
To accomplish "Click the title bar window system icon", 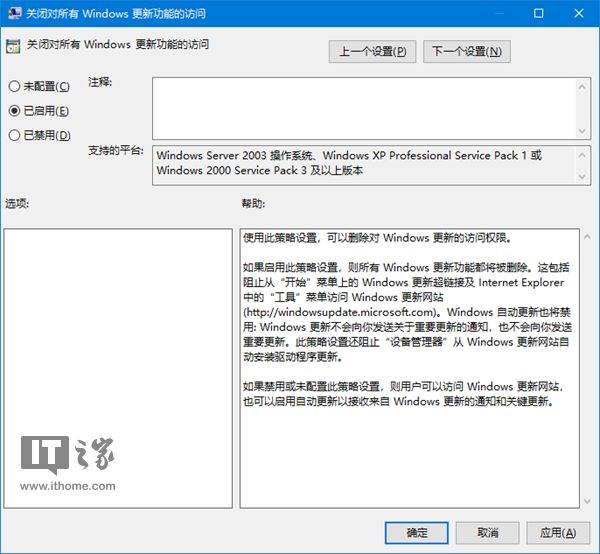I will [x=15, y=13].
